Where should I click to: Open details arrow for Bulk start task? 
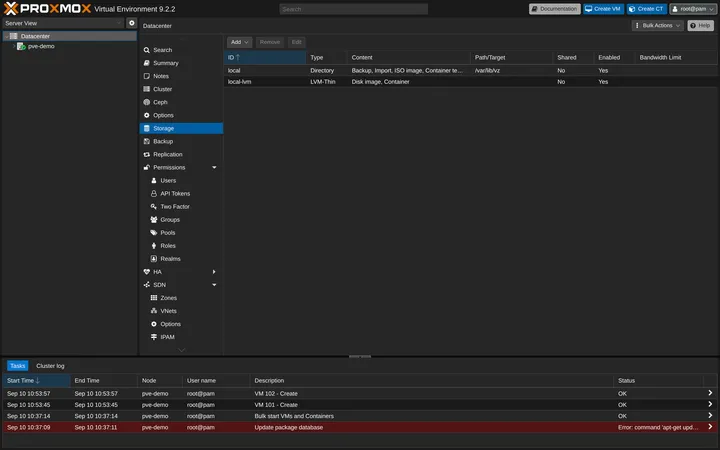point(710,416)
